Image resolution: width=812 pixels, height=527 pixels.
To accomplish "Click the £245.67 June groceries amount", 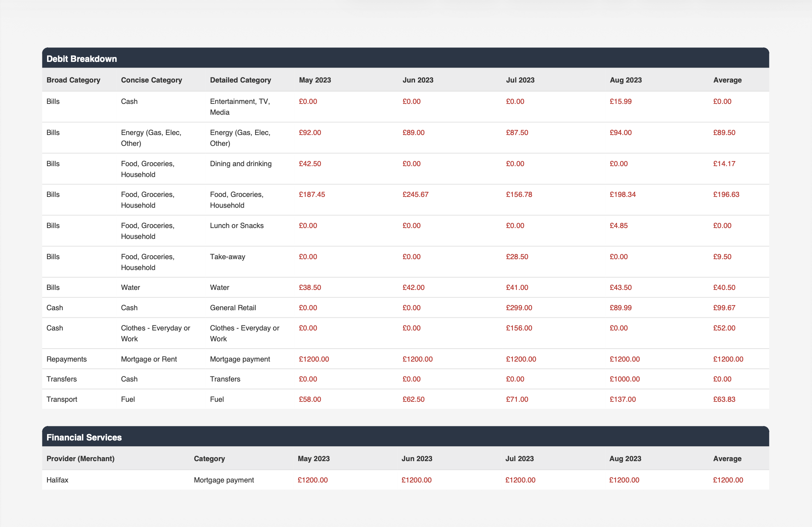I will coord(415,195).
